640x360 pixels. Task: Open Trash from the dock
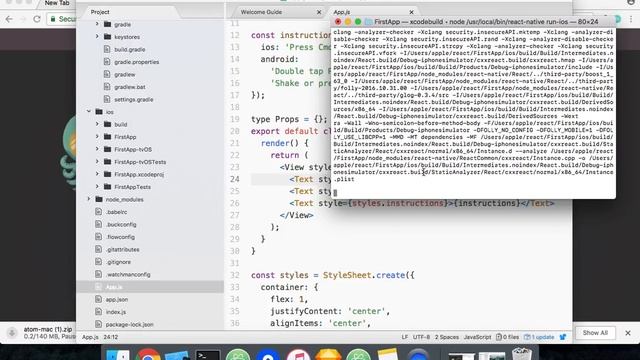(x=522, y=353)
